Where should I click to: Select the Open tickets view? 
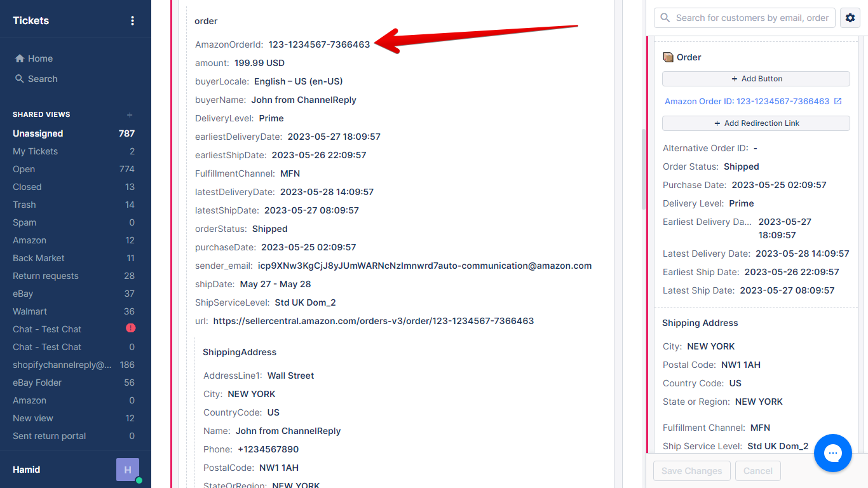coord(74,169)
